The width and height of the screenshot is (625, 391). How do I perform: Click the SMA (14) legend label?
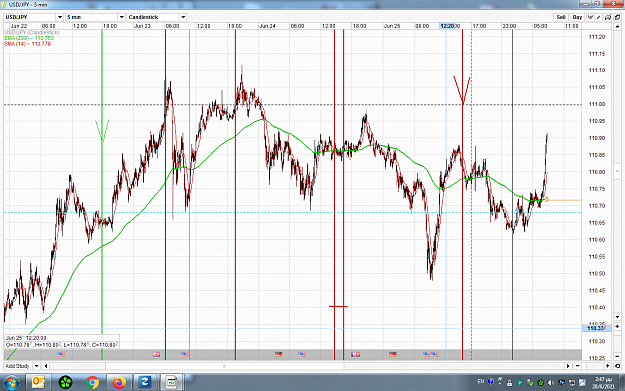pos(28,44)
